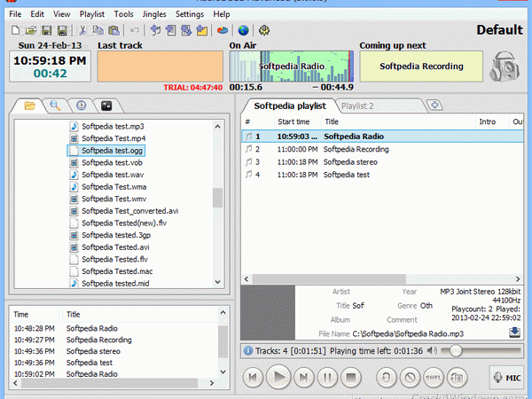Open the gear settings toolbar icon
This screenshot has width=532, height=399.
coord(264,30)
